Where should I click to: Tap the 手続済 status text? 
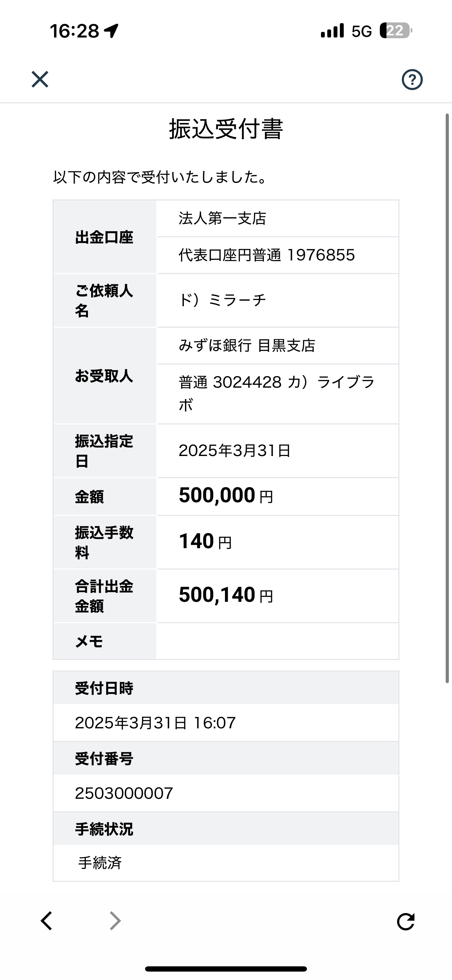(100, 863)
